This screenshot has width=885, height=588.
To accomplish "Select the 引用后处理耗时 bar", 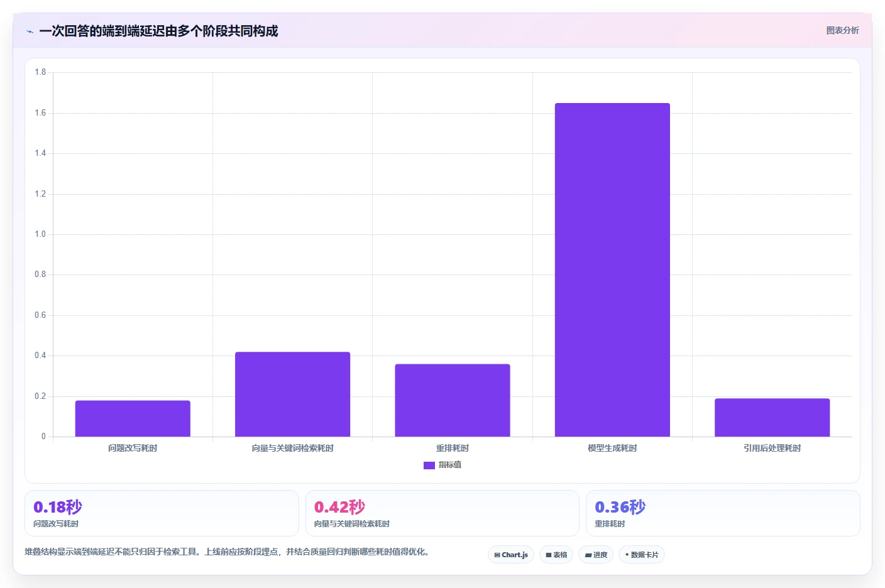I will coord(772,417).
